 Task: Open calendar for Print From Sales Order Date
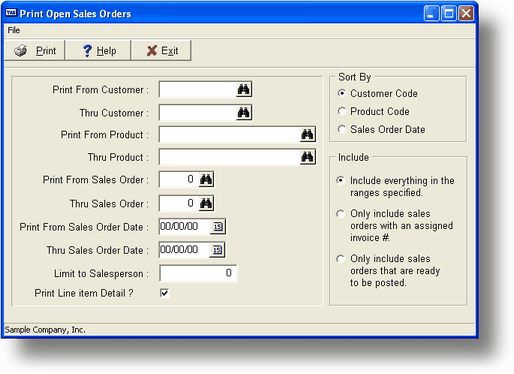tap(218, 227)
